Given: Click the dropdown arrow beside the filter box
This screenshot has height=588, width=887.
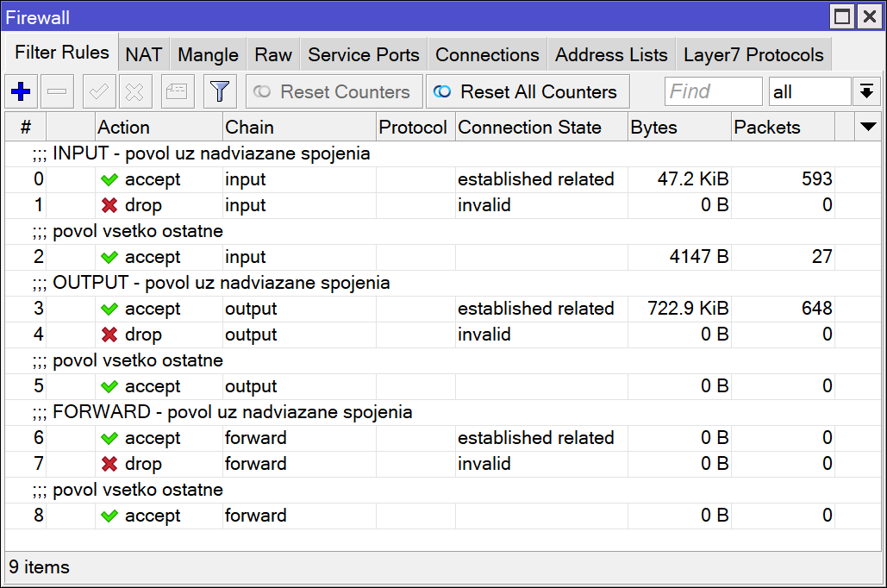Looking at the screenshot, I should pyautogui.click(x=866, y=91).
